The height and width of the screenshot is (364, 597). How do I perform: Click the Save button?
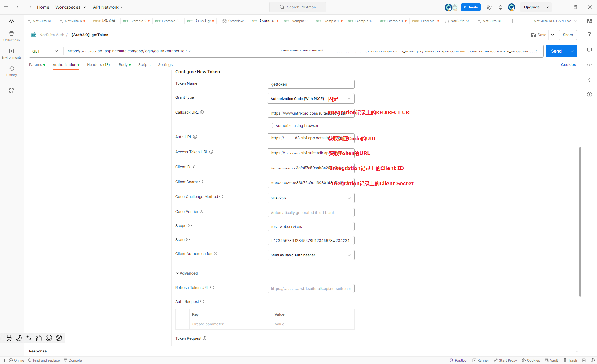(x=539, y=35)
